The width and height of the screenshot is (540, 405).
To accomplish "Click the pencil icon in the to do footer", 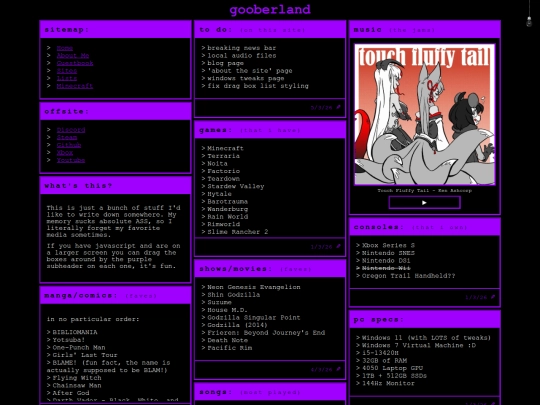I will pyautogui.click(x=338, y=107).
